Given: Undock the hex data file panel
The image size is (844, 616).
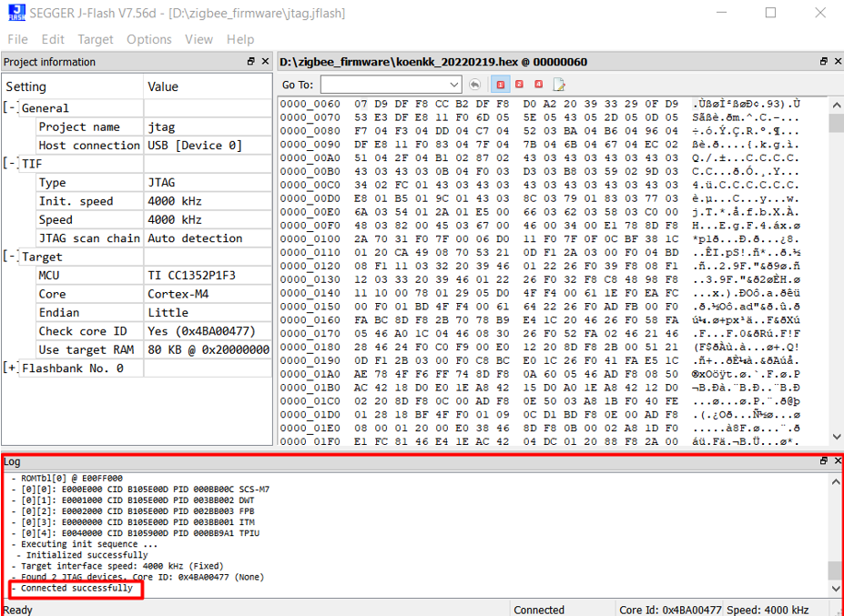Looking at the screenshot, I should 824,62.
